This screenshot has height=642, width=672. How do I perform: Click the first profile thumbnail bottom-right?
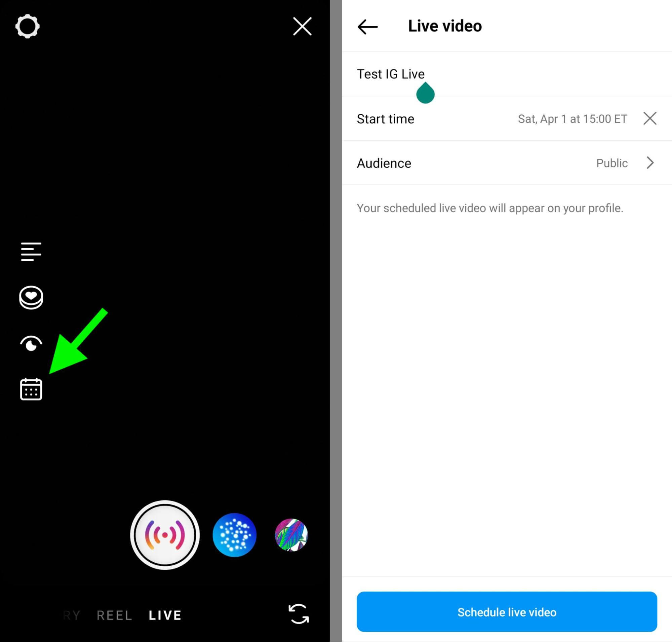coord(234,535)
